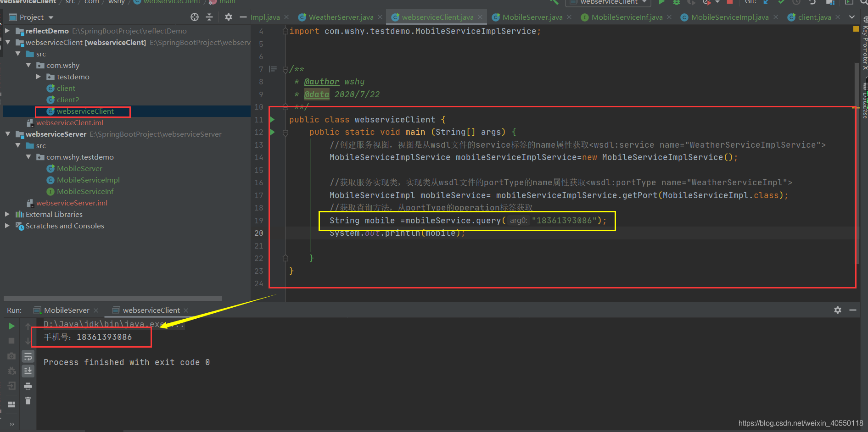The height and width of the screenshot is (432, 868).
Task: Collapse the webserviceServer module node
Action: pyautogui.click(x=7, y=134)
